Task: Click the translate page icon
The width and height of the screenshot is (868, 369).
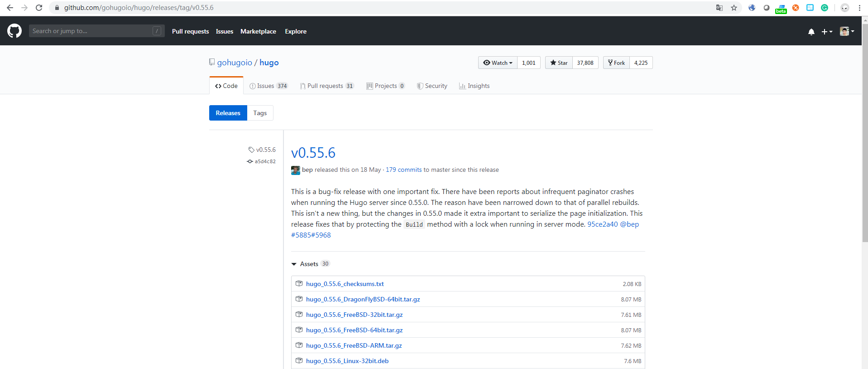Action: [x=719, y=8]
